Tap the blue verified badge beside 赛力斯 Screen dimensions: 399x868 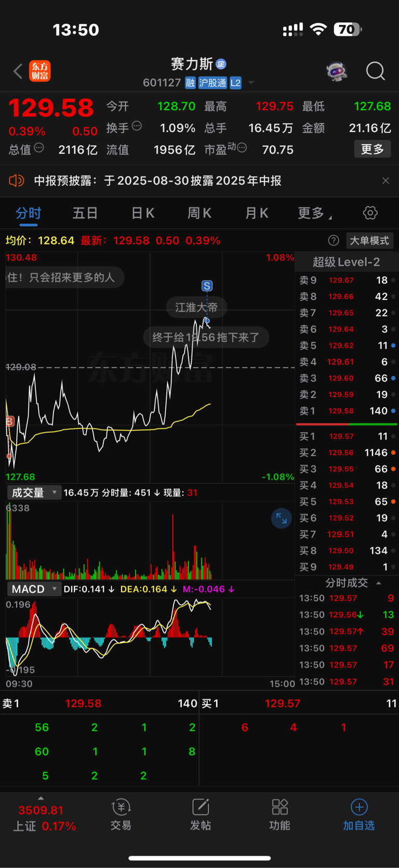[x=221, y=64]
